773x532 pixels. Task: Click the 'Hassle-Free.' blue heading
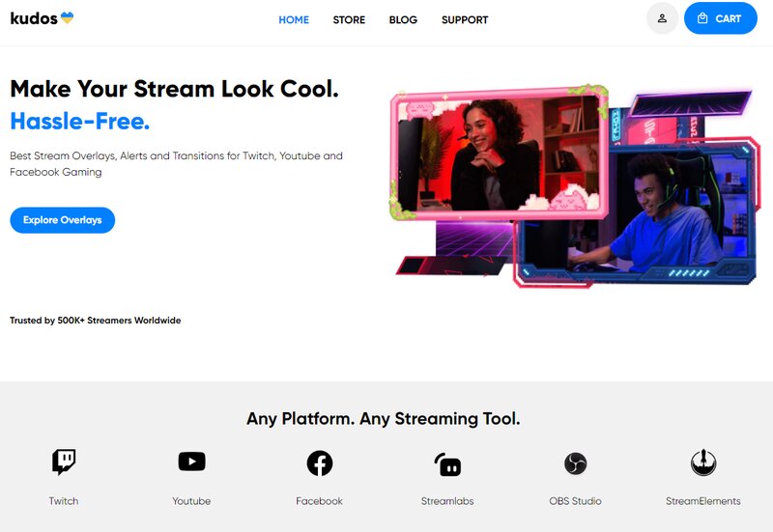click(x=79, y=122)
